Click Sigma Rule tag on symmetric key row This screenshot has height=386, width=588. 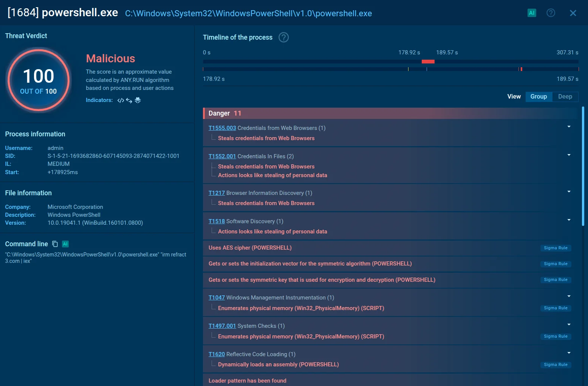tap(556, 280)
